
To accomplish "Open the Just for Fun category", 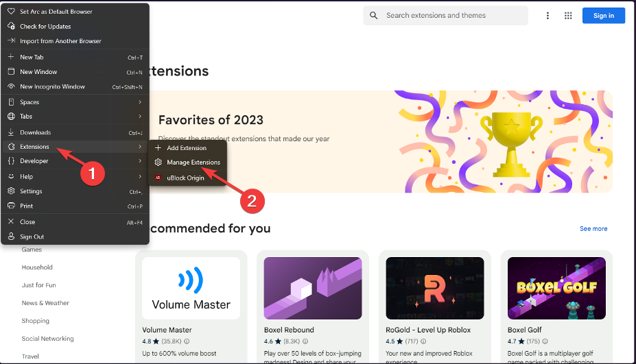I will coord(38,285).
